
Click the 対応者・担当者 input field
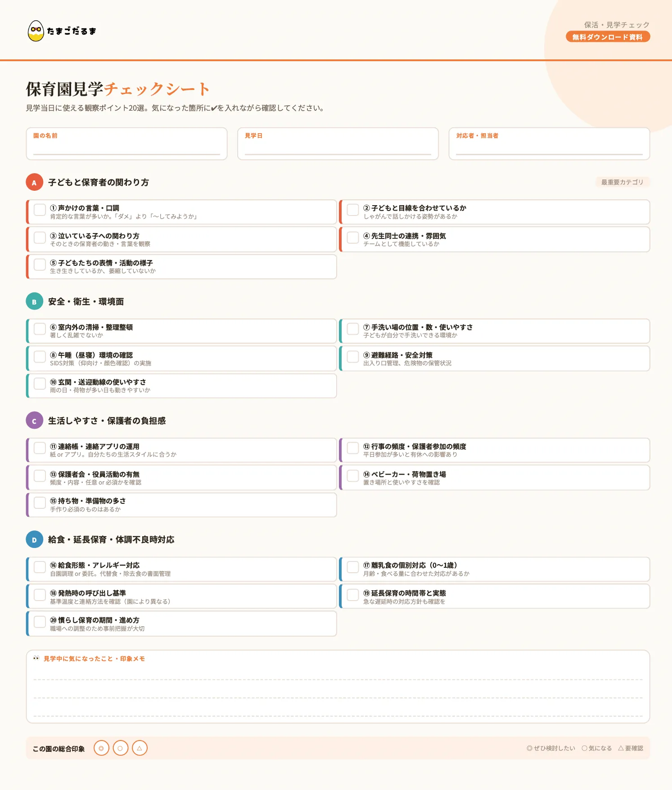click(549, 144)
